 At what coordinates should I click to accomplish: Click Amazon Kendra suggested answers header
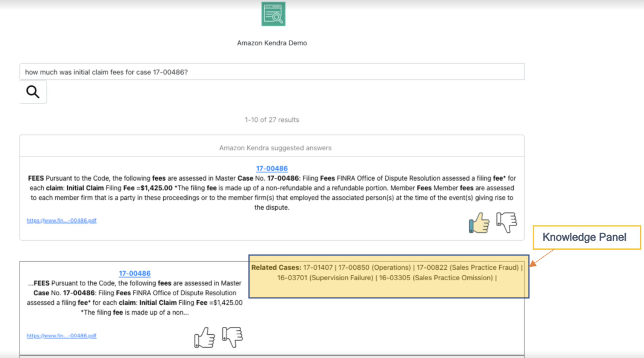[x=275, y=148]
